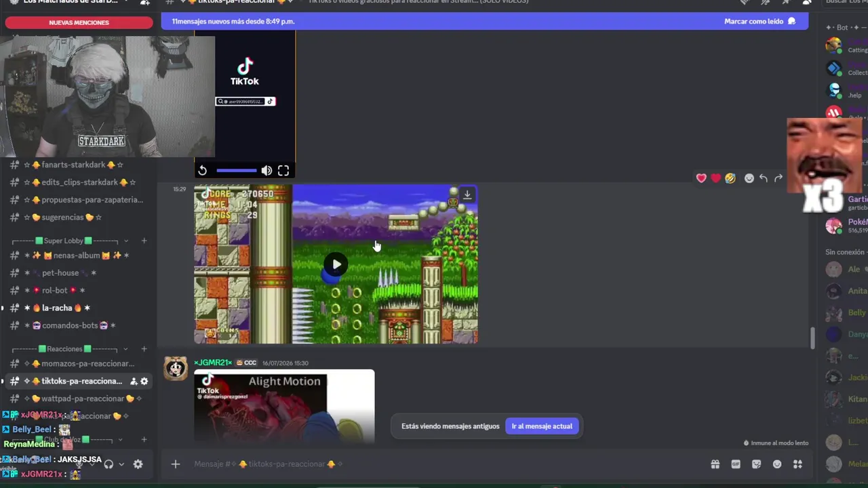
Task: Replay the top TikTok video
Action: tap(202, 171)
